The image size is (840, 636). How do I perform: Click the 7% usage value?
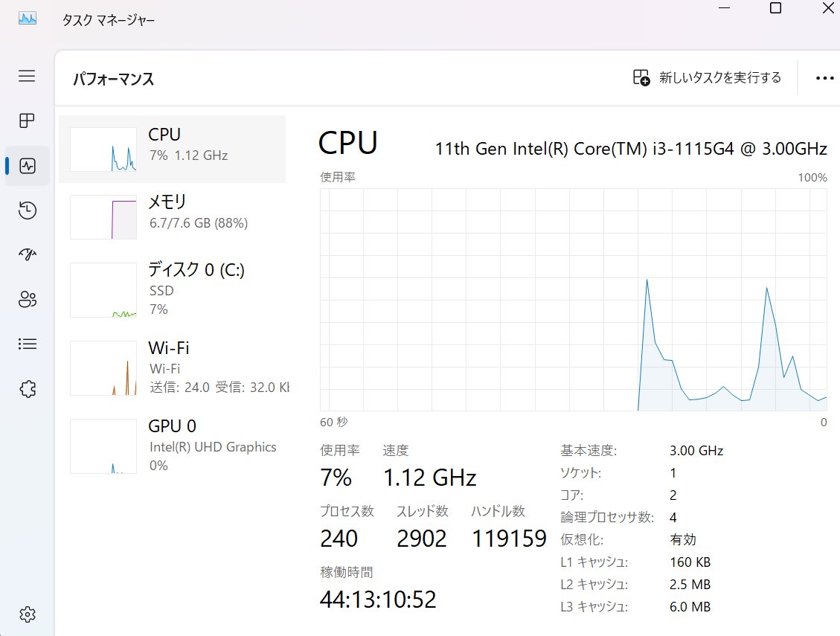click(x=336, y=478)
